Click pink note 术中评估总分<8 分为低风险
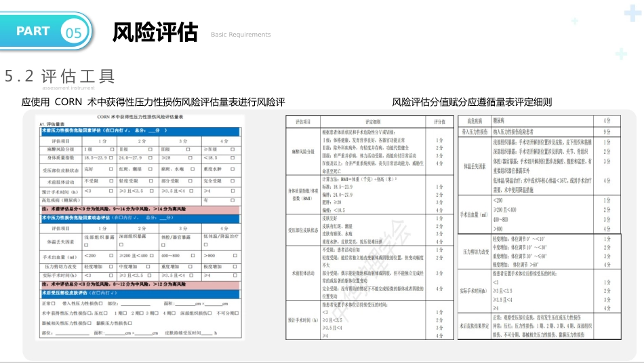644x363 pixels. [x=140, y=284]
